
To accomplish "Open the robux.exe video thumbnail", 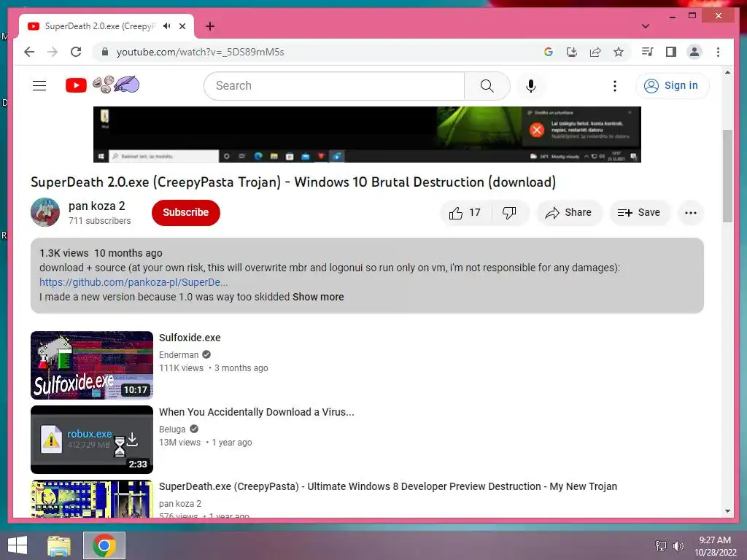I will tap(92, 440).
